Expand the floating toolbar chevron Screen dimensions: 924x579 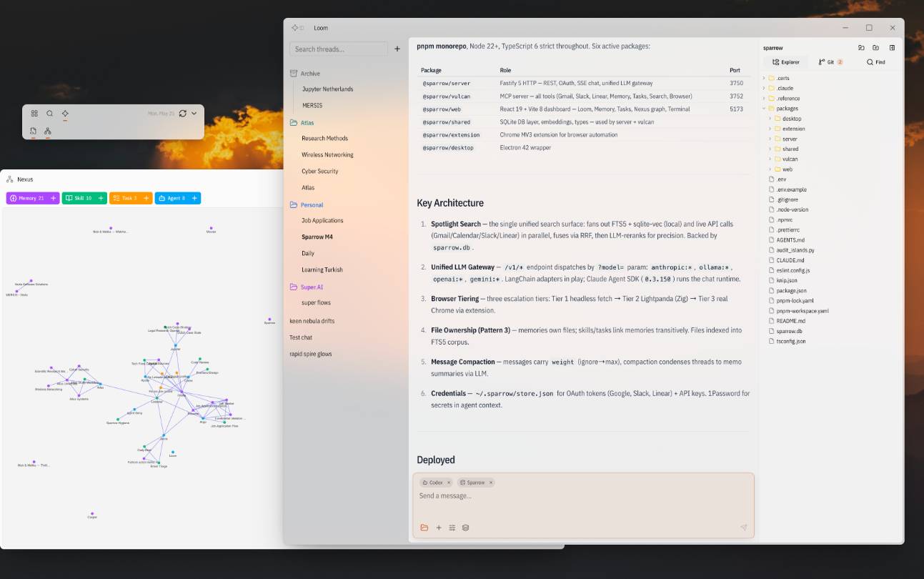click(x=194, y=113)
